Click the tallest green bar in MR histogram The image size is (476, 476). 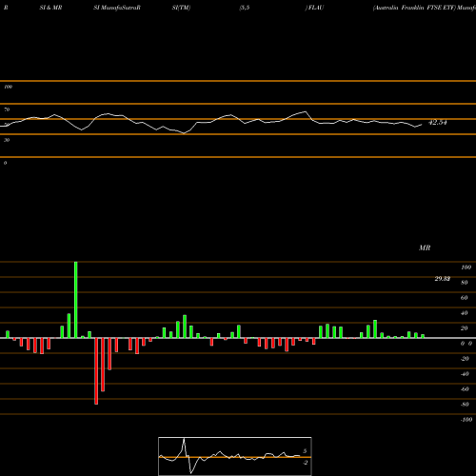tap(76, 300)
